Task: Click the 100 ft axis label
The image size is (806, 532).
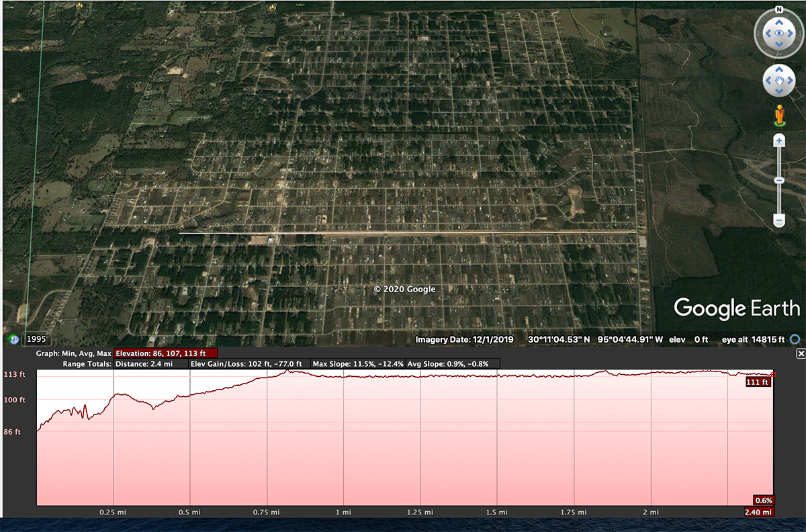Action: tap(15, 400)
